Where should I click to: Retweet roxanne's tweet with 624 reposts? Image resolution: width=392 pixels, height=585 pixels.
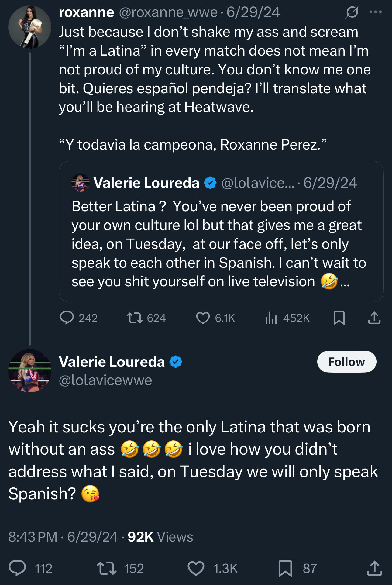coord(135,318)
